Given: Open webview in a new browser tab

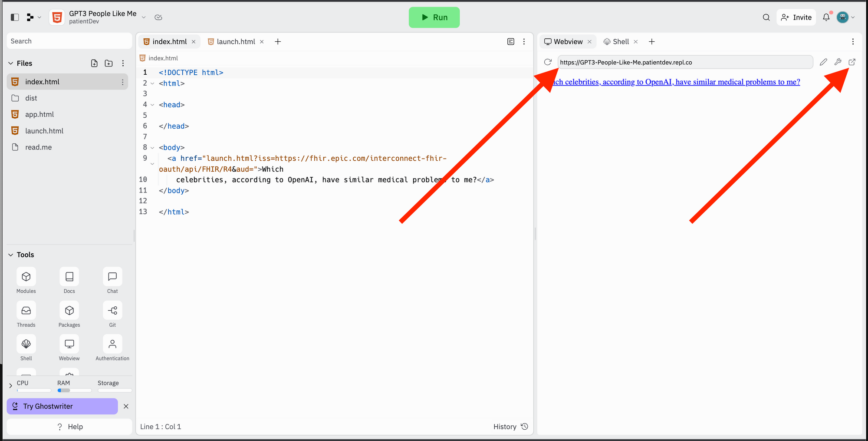Looking at the screenshot, I should click(x=852, y=62).
